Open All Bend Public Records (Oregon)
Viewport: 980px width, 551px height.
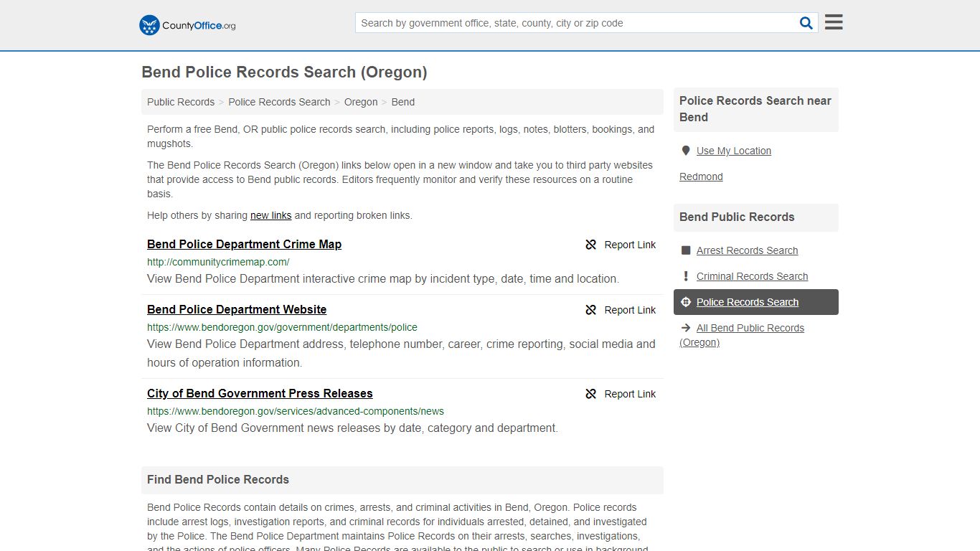pyautogui.click(x=742, y=335)
